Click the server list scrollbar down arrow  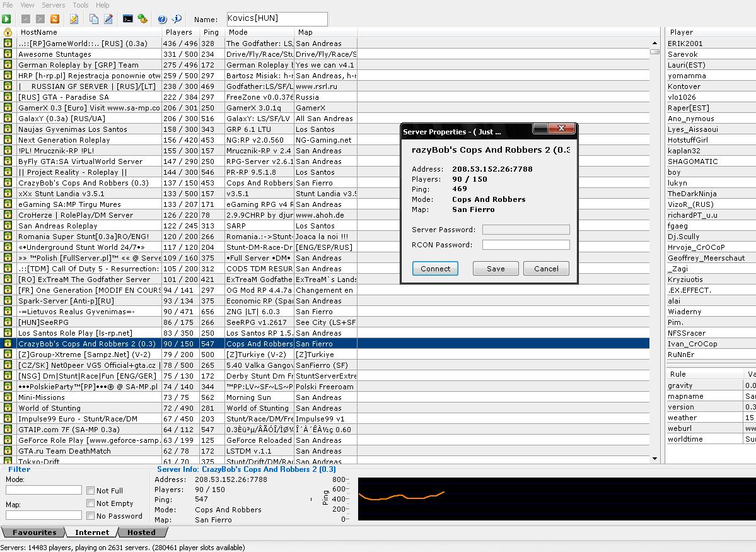pos(654,459)
